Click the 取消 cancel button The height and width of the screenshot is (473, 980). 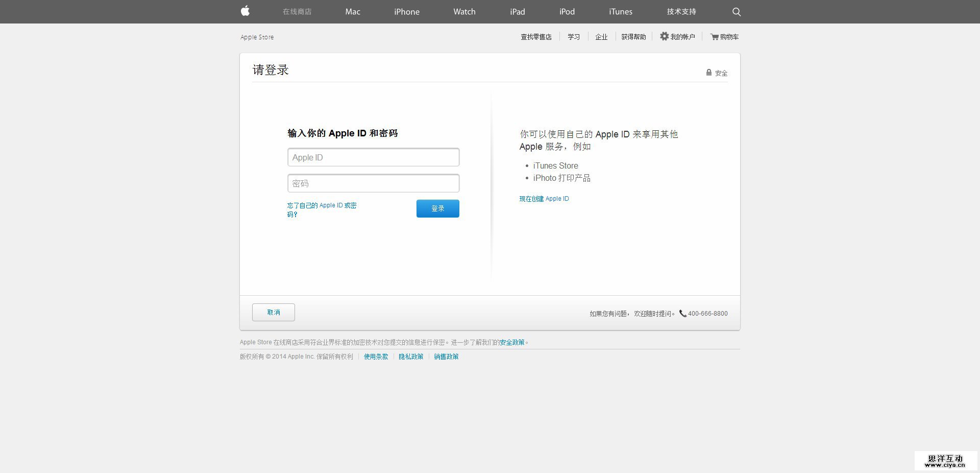click(273, 312)
